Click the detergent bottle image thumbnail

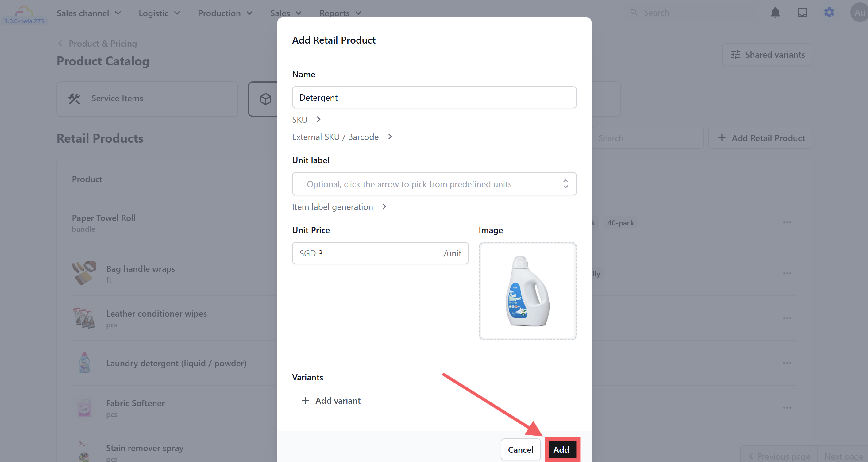click(x=527, y=291)
